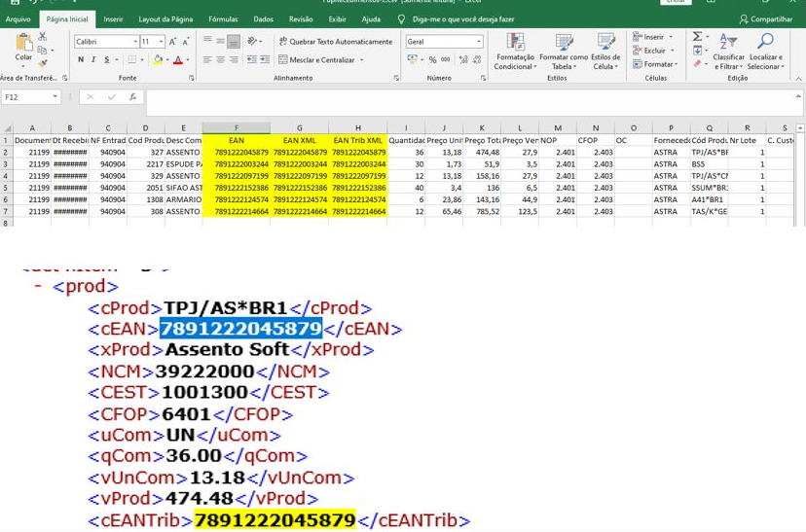This screenshot has height=532, width=806.
Task: Switch to the Dados tab
Action: pyautogui.click(x=263, y=19)
